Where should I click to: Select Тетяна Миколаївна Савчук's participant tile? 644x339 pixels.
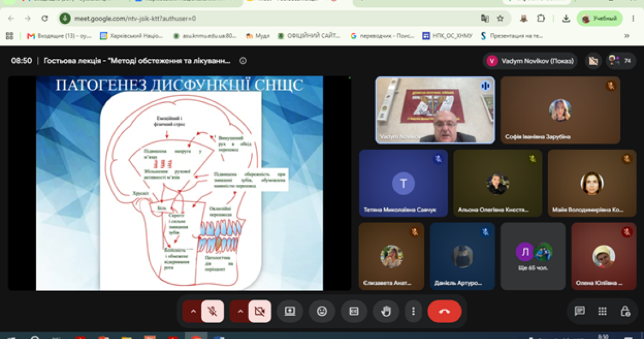403,183
